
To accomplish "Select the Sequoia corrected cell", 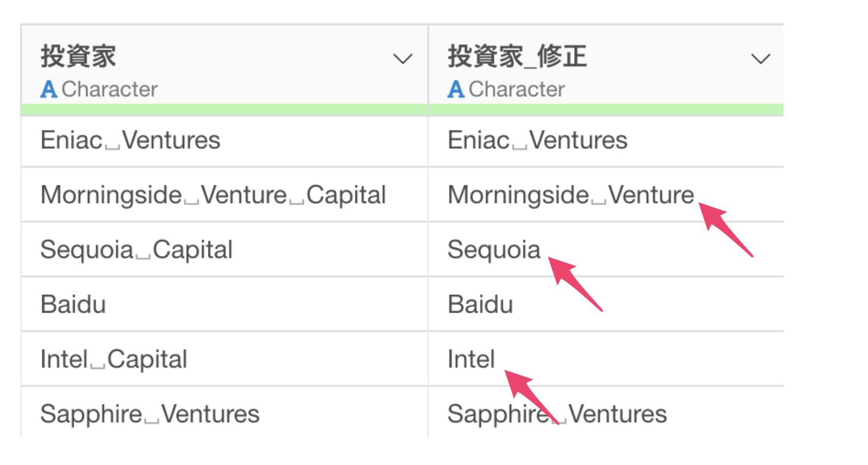I will (606, 249).
